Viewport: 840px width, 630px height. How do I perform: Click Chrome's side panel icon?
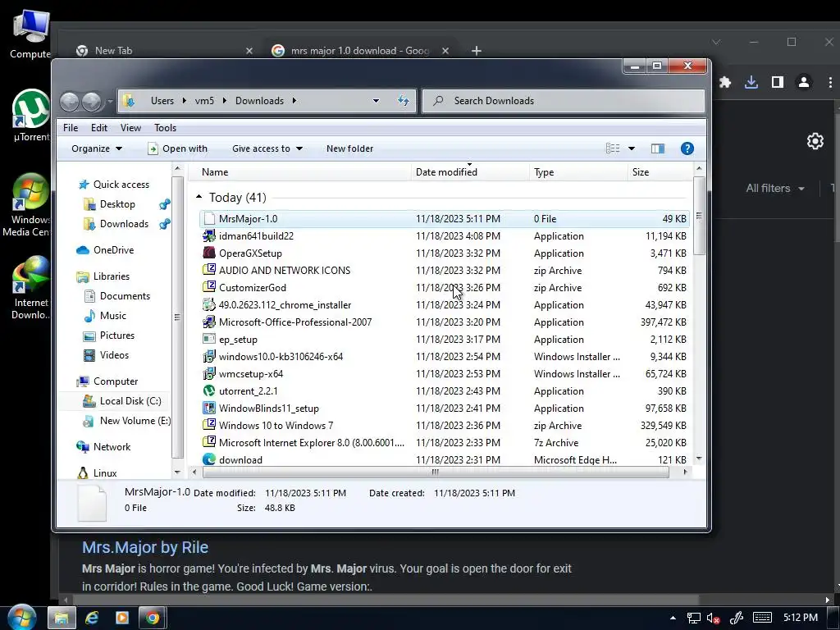coord(778,82)
